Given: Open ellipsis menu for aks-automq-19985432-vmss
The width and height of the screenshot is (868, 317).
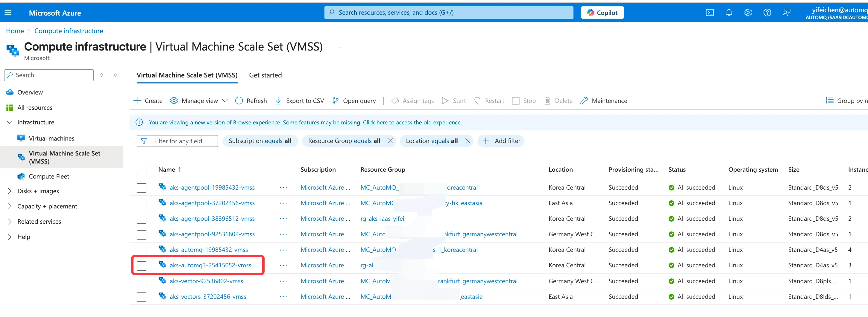Looking at the screenshot, I should click(283, 250).
